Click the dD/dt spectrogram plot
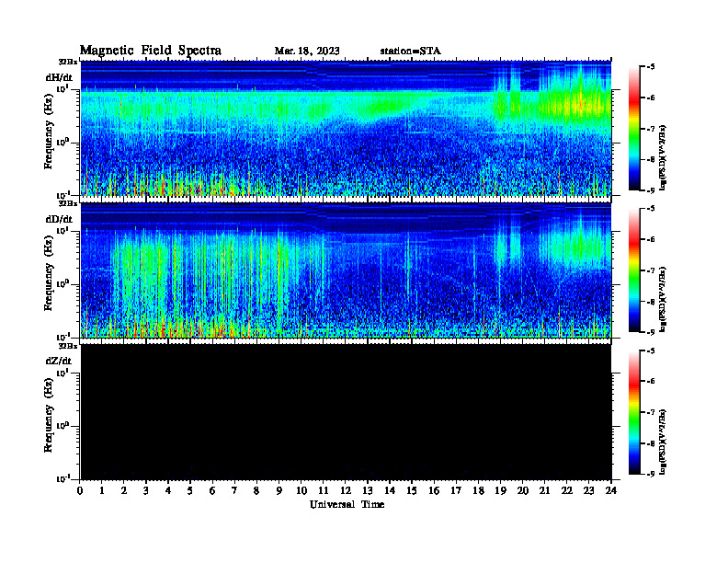 click(346, 270)
